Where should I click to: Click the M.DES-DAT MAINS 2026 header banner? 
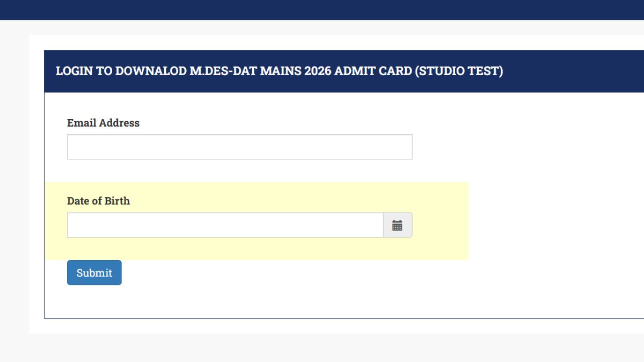279,70
